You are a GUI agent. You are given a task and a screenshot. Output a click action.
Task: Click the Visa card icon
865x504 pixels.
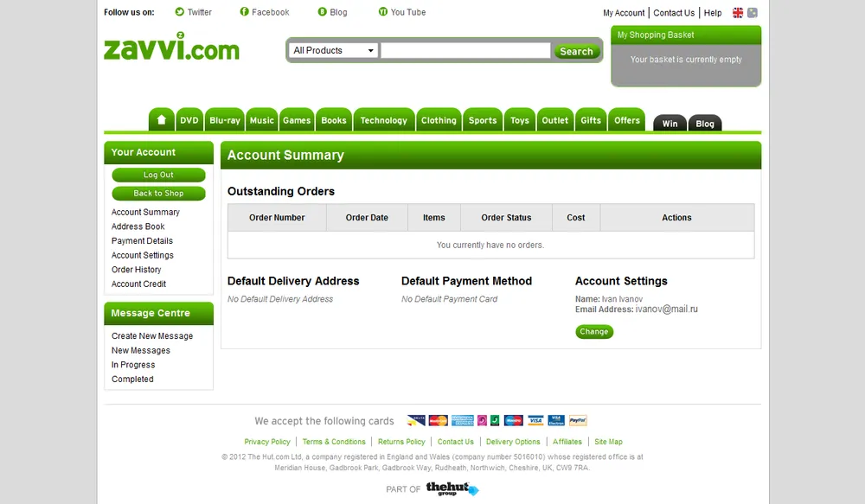point(535,421)
